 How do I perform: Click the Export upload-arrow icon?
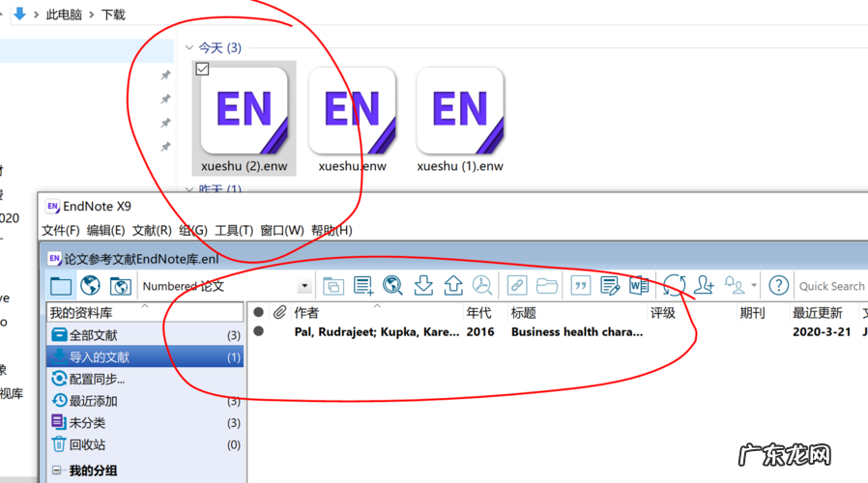(453, 286)
